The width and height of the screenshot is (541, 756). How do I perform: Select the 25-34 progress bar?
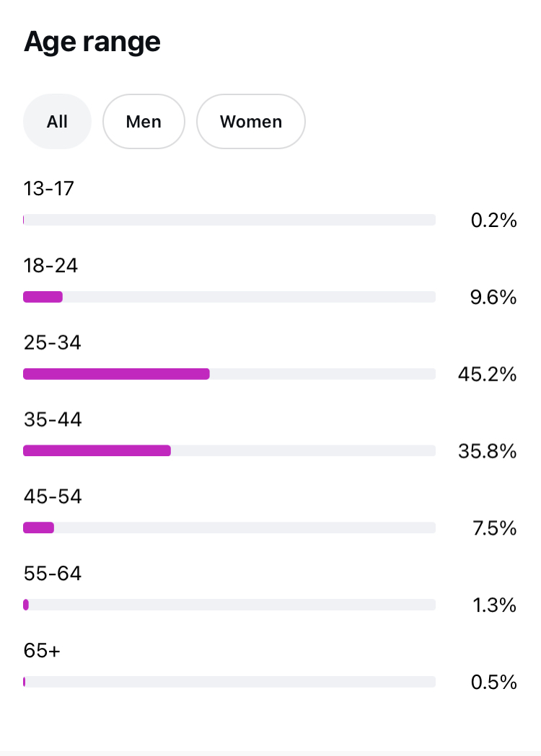pyautogui.click(x=116, y=374)
